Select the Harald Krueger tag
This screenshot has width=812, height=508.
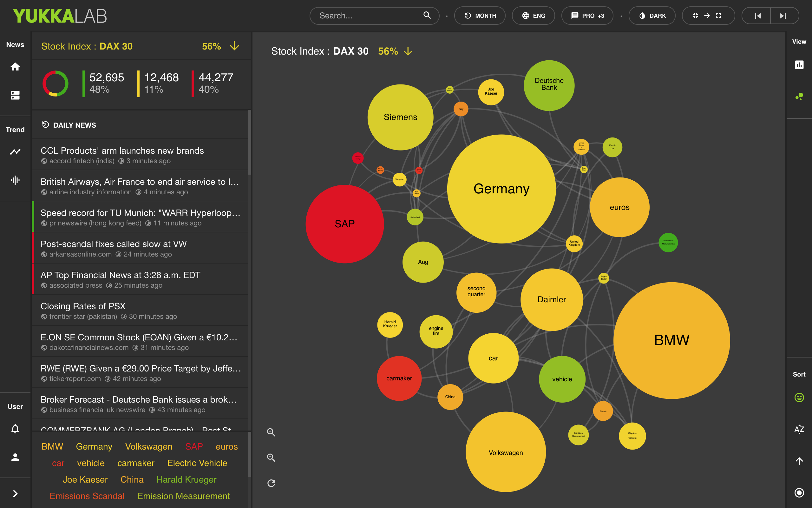(x=186, y=479)
